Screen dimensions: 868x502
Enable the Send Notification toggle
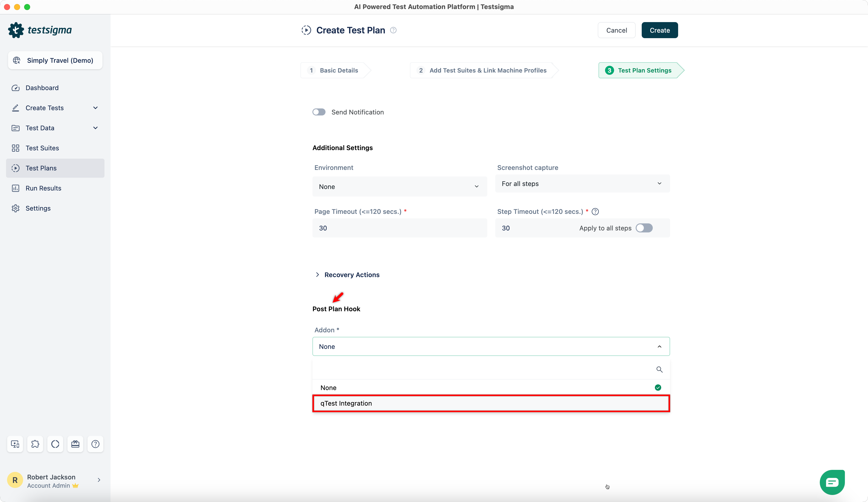319,112
